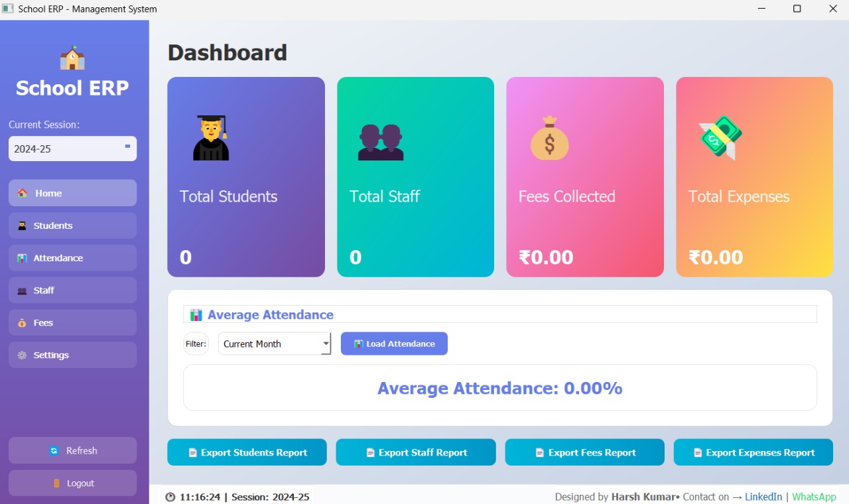Refresh the dashboard data
Screen dimensions: 849x504
pos(72,451)
